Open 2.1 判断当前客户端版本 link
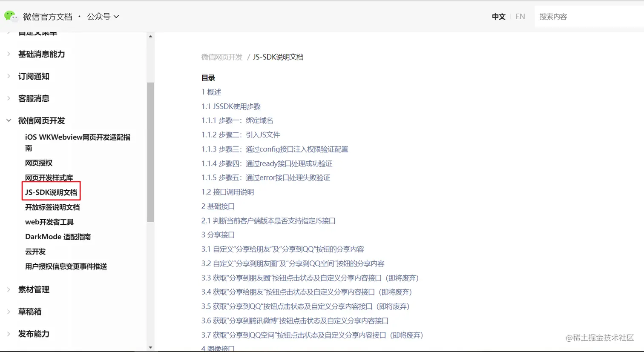 268,220
